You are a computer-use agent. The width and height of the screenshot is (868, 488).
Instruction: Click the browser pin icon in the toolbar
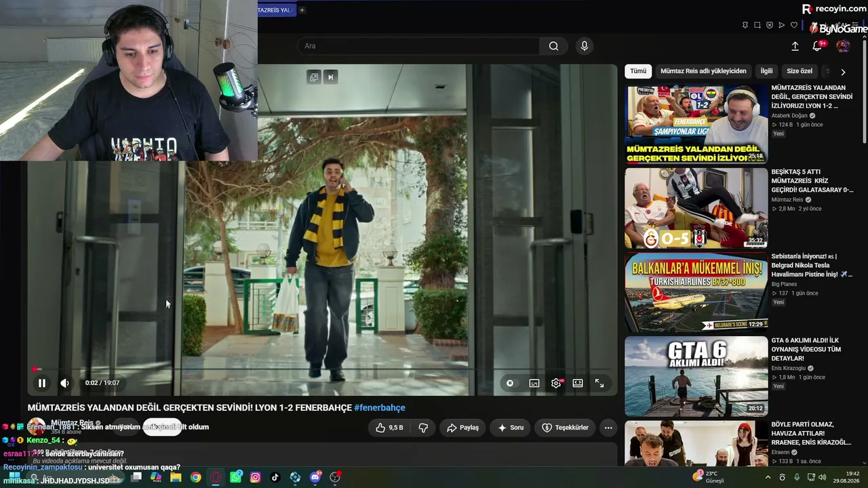coord(745,25)
